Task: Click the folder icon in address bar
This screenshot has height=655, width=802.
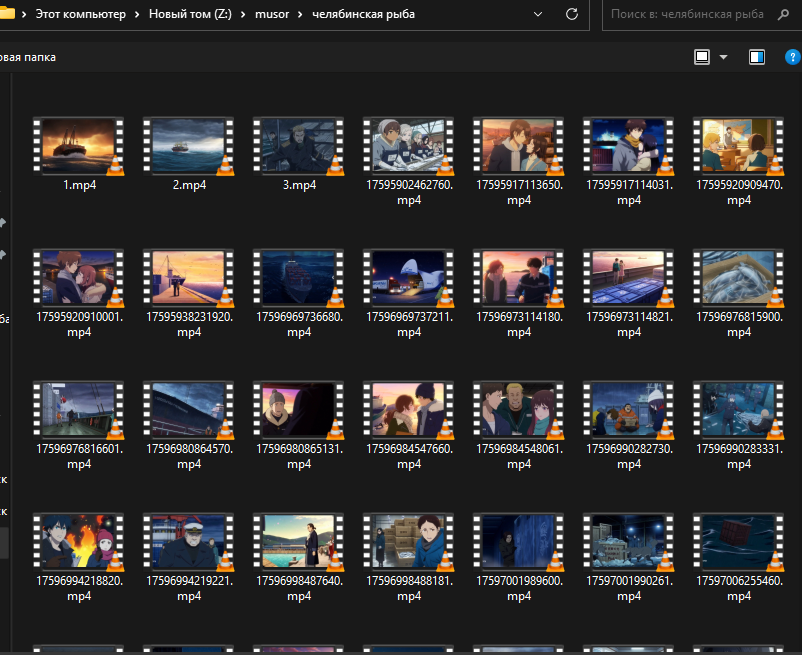Action: [6, 15]
